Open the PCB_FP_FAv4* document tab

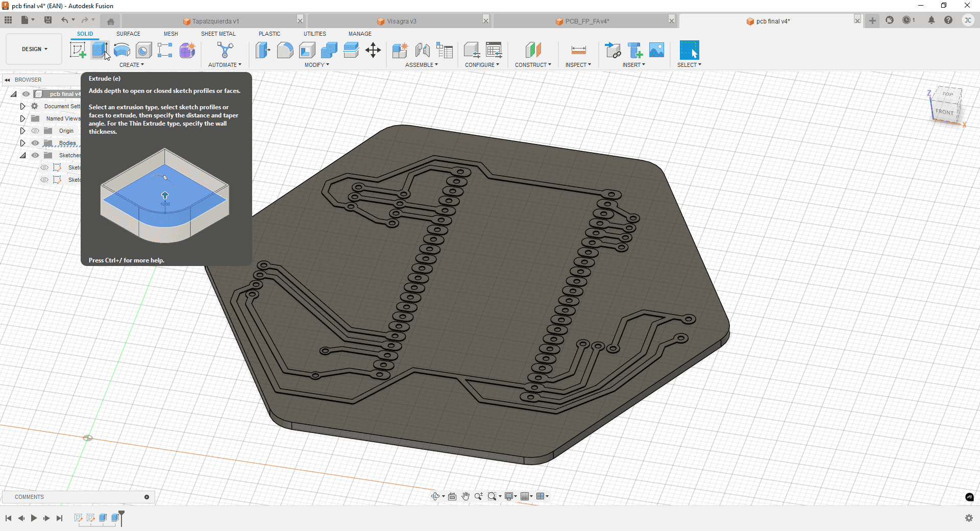point(582,21)
